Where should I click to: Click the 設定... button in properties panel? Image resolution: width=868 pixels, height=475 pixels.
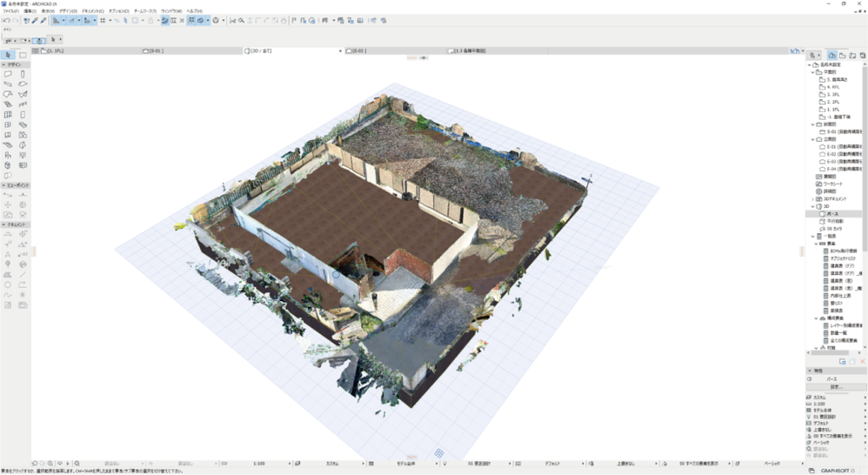click(836, 387)
